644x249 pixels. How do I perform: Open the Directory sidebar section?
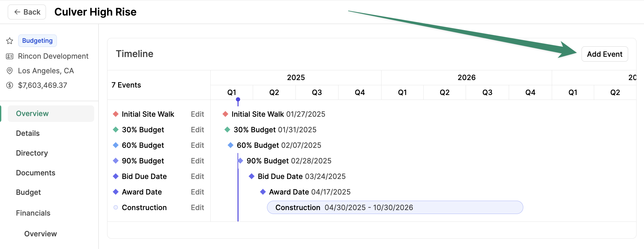click(x=32, y=153)
